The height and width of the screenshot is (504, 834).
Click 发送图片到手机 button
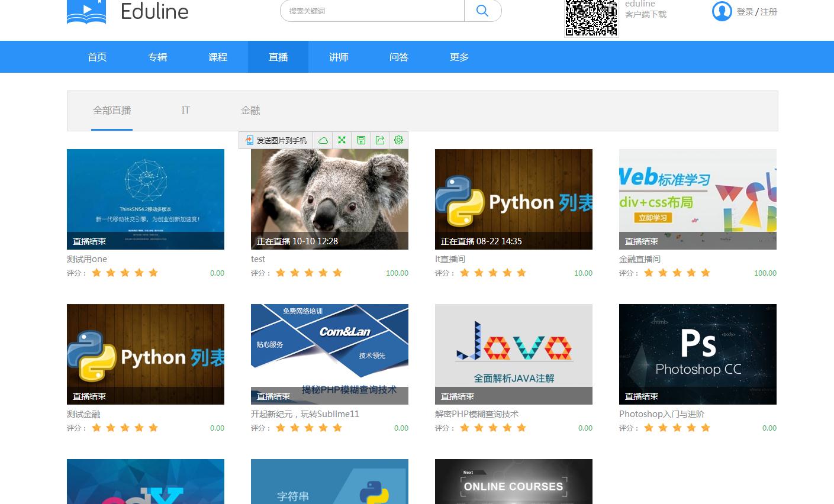tap(276, 140)
